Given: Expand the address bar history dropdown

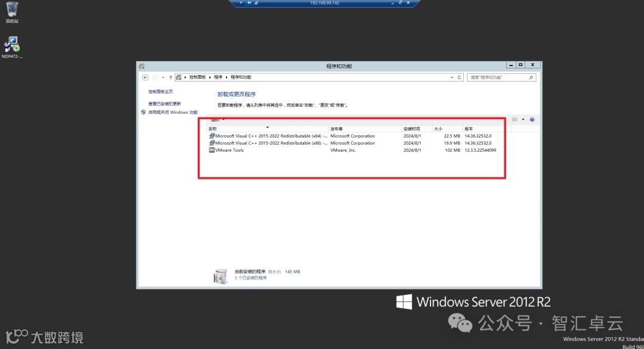Looking at the screenshot, I should pyautogui.click(x=452, y=77).
